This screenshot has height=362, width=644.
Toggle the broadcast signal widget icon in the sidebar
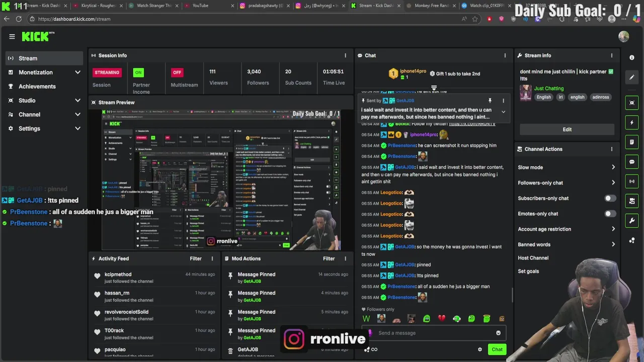(x=632, y=182)
